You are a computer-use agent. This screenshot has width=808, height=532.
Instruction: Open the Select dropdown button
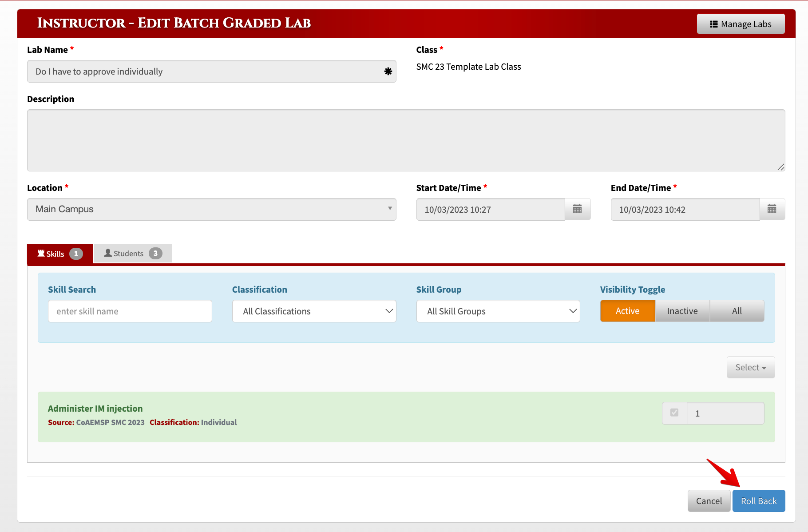(750, 367)
